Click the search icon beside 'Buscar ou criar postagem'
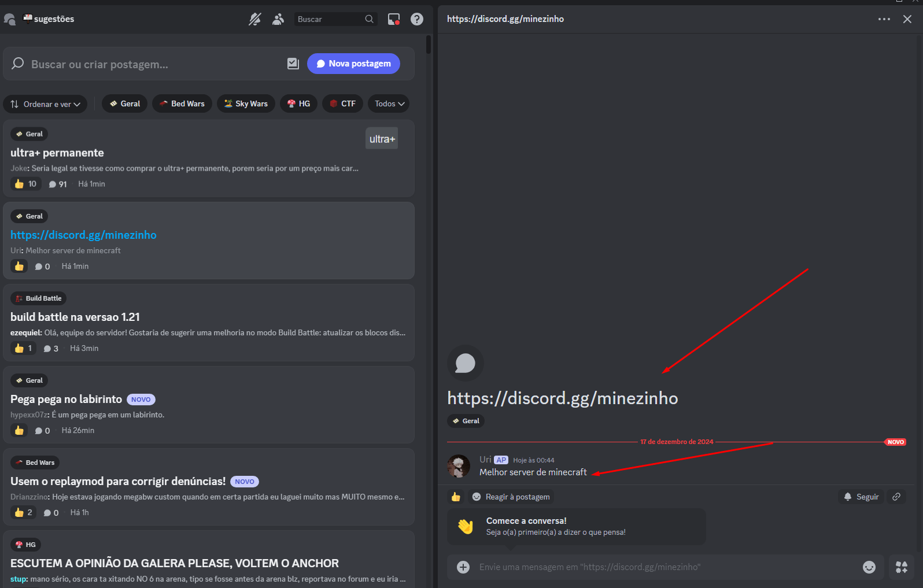 click(18, 63)
